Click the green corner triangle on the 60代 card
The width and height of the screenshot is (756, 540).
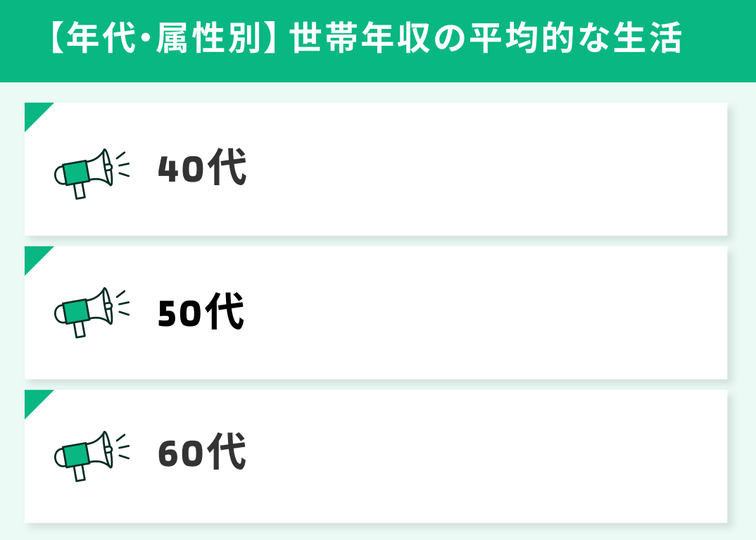34,399
